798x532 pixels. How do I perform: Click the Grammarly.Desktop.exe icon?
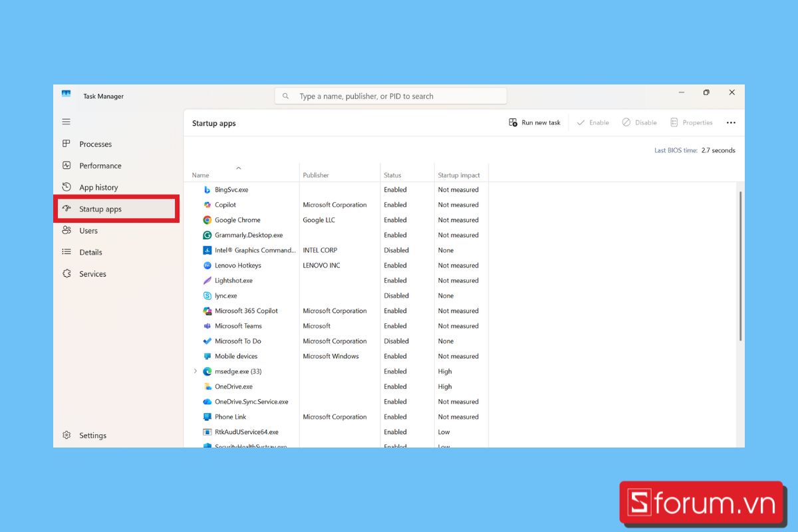[x=207, y=235]
